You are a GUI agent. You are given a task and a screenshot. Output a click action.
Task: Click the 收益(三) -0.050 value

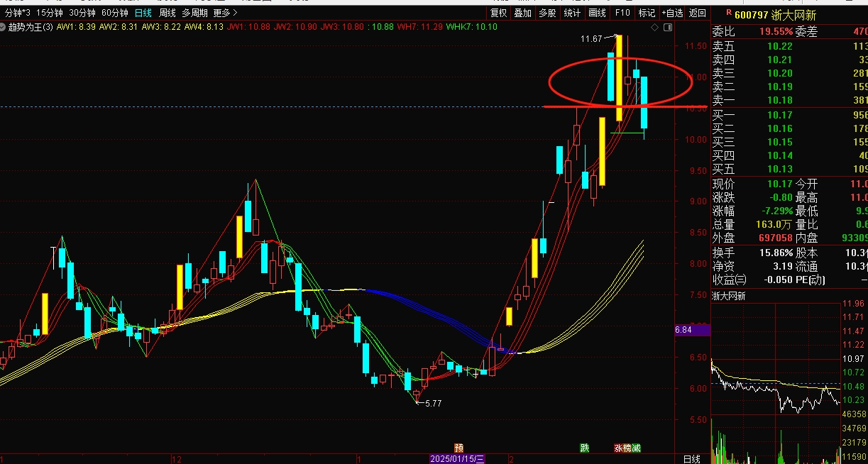click(x=778, y=280)
